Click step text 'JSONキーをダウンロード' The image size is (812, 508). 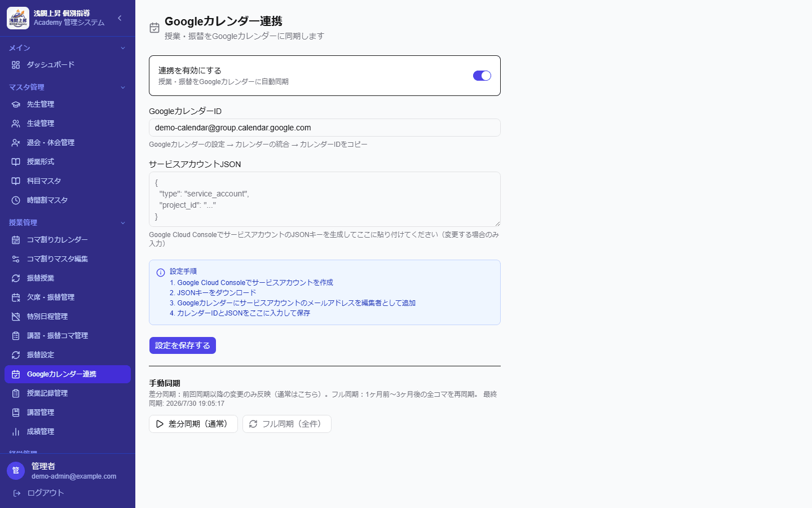point(217,293)
